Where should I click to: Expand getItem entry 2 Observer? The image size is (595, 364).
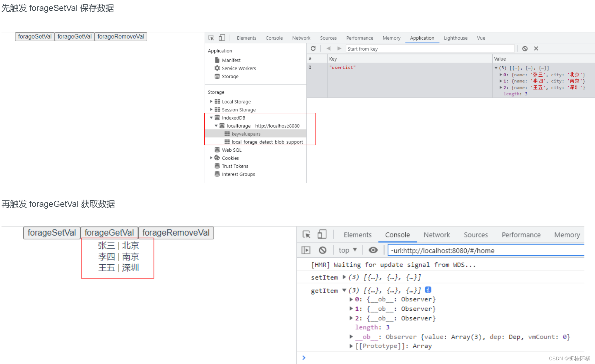tap(351, 318)
